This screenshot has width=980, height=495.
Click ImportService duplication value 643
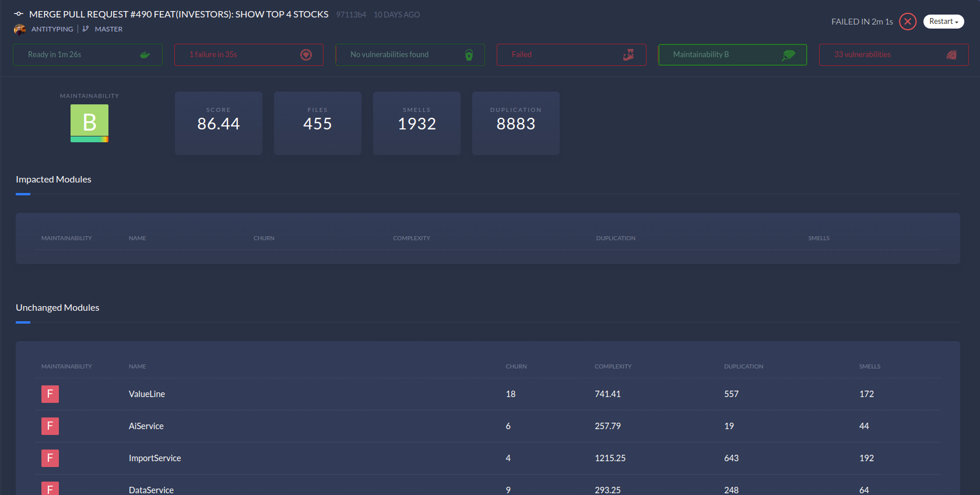click(x=732, y=458)
